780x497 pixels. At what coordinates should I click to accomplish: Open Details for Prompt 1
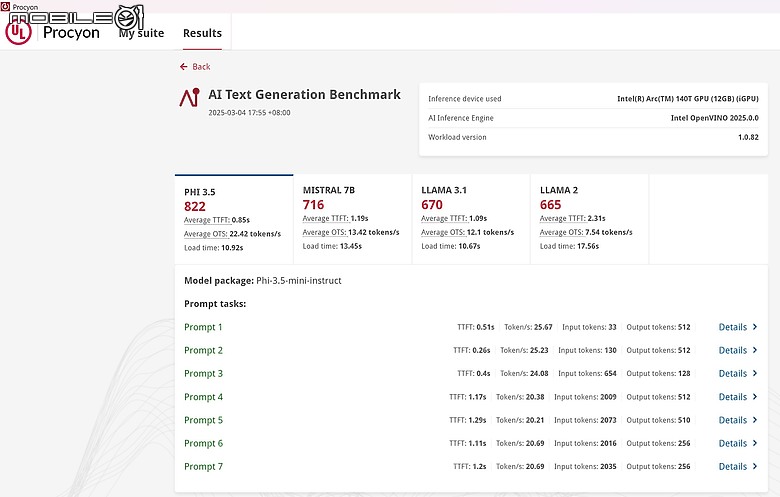pyautogui.click(x=738, y=327)
